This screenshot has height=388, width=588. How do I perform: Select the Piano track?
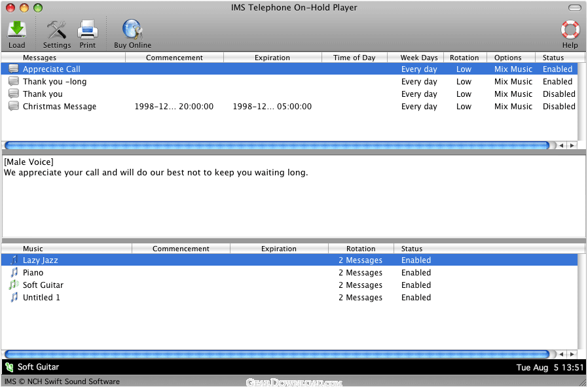pos(289,272)
